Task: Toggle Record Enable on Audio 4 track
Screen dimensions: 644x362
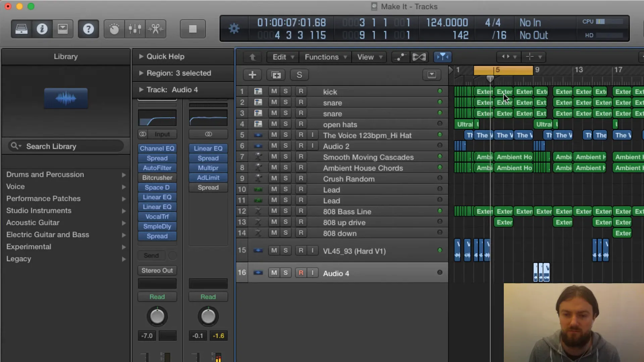Action: coord(301,273)
